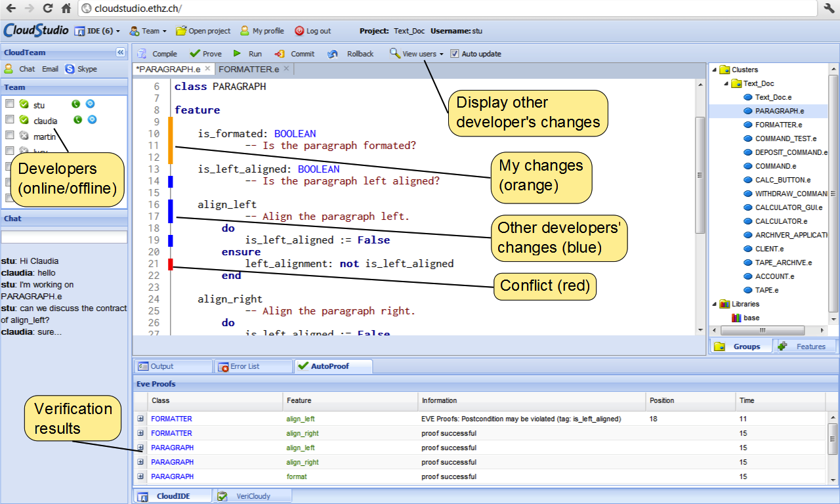
Task: Collapse the Clusters tree node
Action: tap(713, 69)
